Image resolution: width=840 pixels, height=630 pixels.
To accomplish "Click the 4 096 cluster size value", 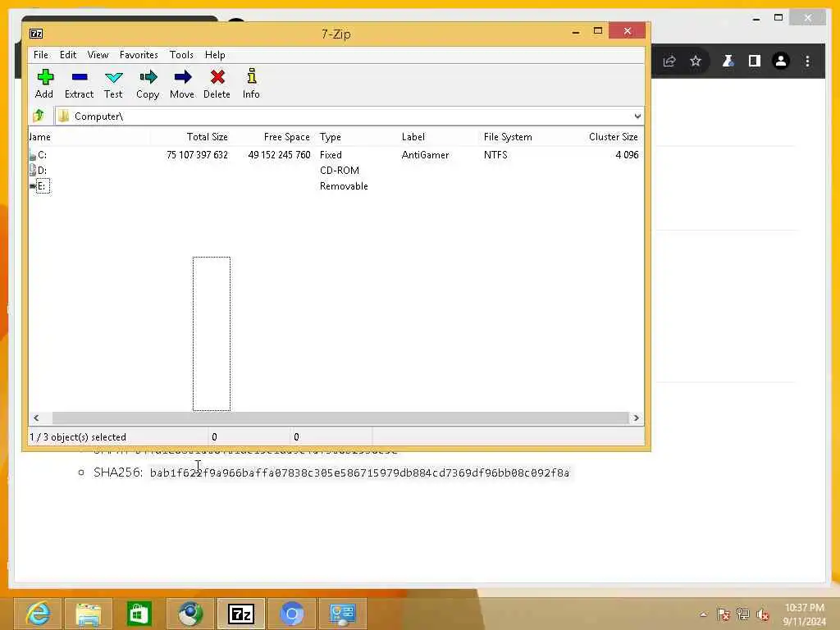I will click(x=627, y=155).
